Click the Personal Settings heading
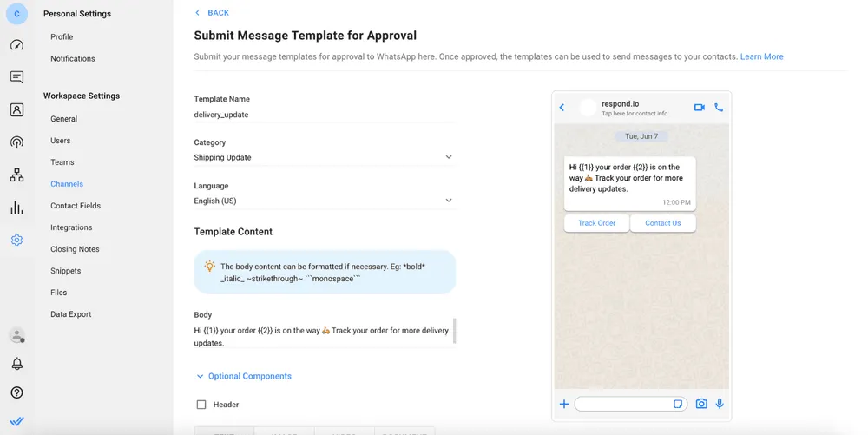The height and width of the screenshot is (435, 868). tap(77, 14)
